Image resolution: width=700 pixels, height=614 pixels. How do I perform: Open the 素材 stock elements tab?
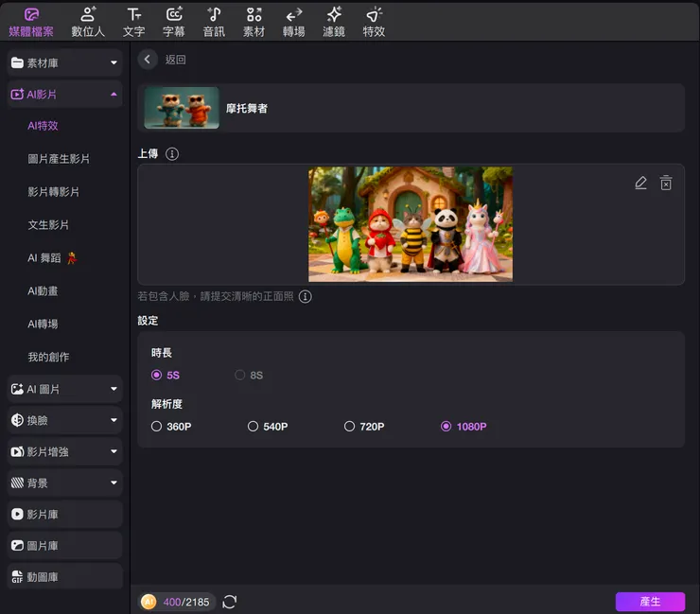click(x=254, y=23)
